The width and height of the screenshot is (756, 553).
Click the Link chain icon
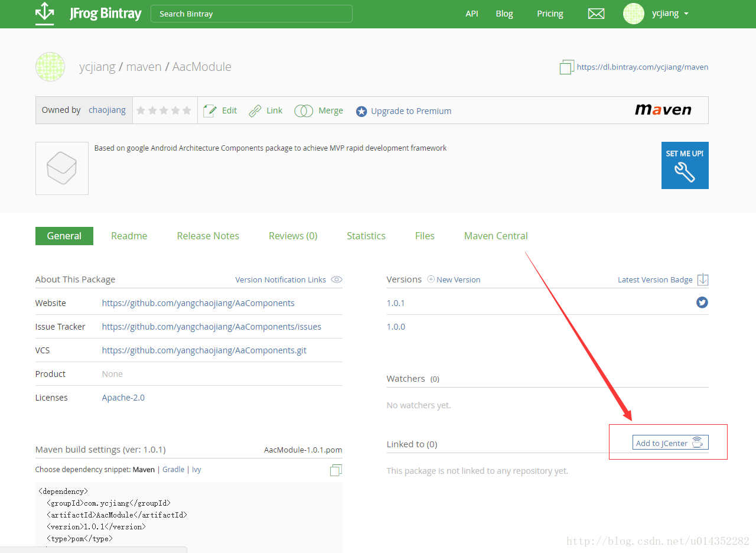pyautogui.click(x=255, y=110)
